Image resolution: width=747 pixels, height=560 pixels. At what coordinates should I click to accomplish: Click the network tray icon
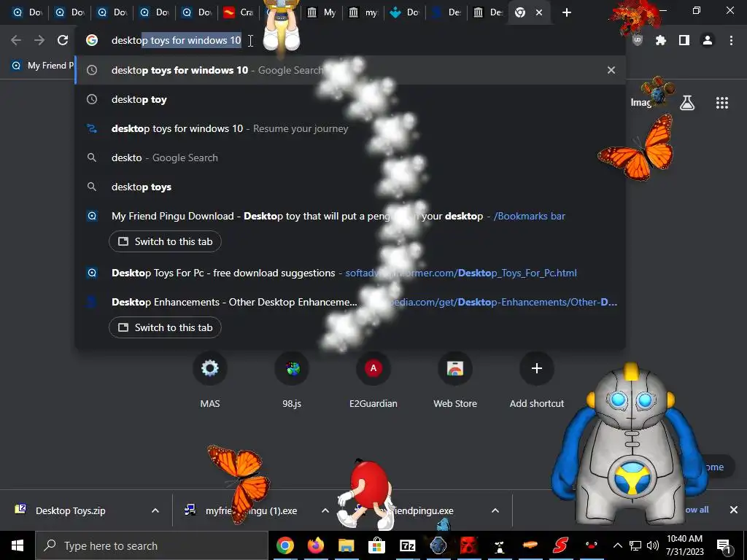coord(635,545)
